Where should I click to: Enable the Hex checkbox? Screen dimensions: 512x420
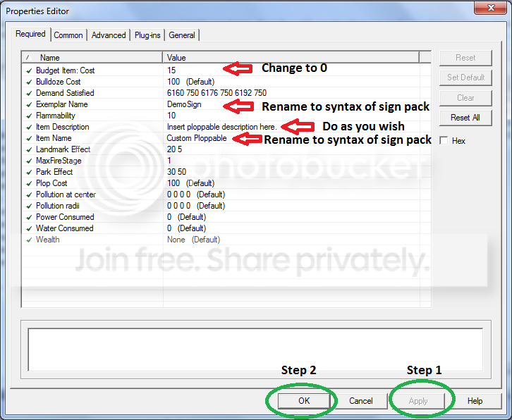click(x=444, y=141)
